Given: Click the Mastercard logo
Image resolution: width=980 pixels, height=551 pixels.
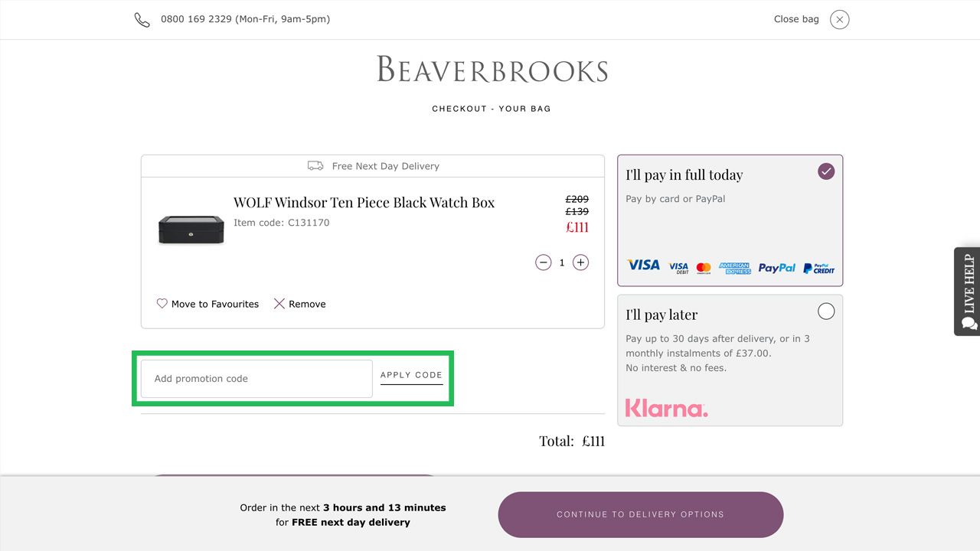Looking at the screenshot, I should point(704,268).
